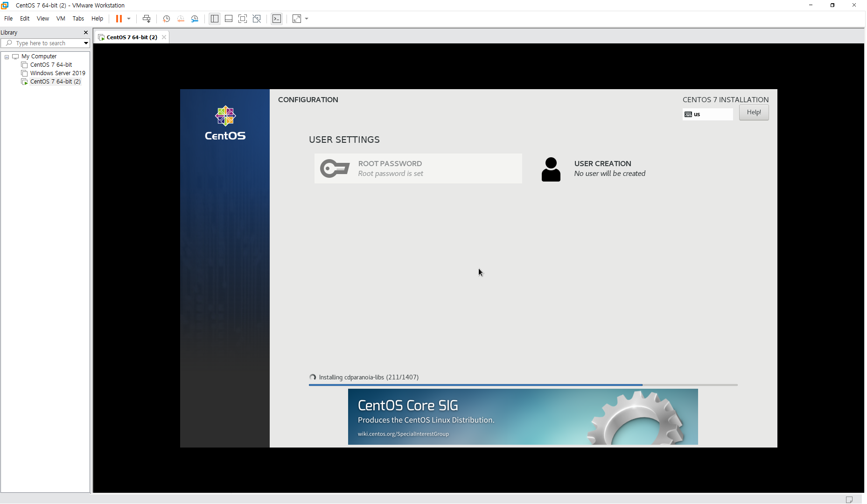Minimize the VMware Workstation window
Image resolution: width=867 pixels, height=504 pixels.
click(811, 5)
